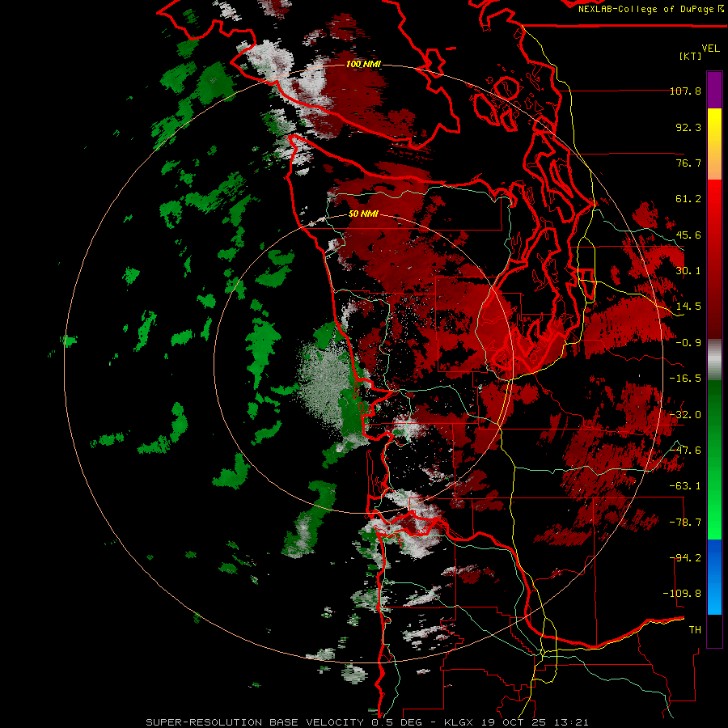Click the -78.7 velocity label
The image size is (728, 728).
click(685, 523)
